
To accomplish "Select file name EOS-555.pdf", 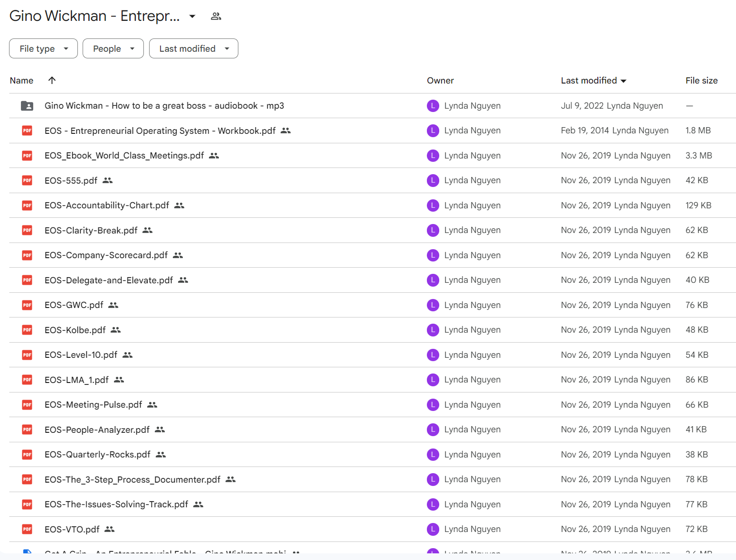I will pos(71,180).
